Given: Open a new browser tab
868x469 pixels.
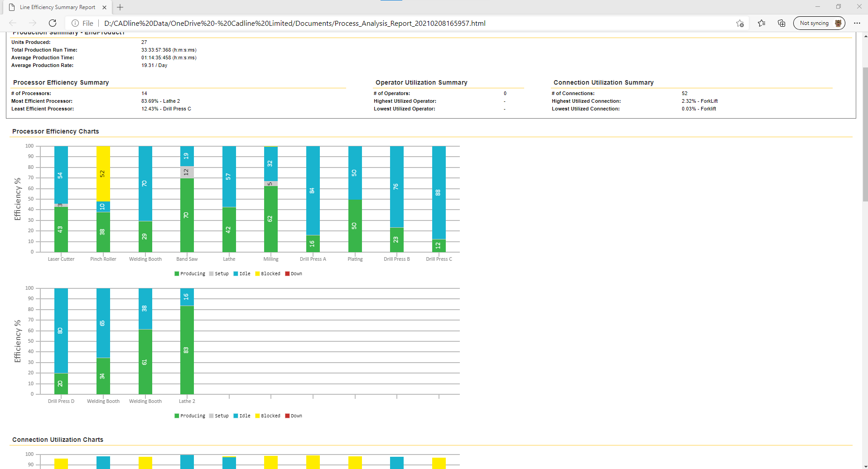Looking at the screenshot, I should pyautogui.click(x=120, y=7).
